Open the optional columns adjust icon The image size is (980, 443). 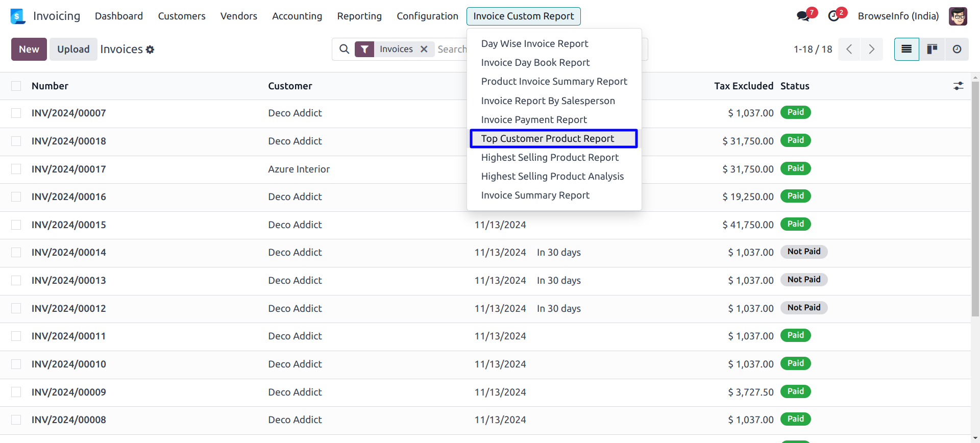click(958, 86)
